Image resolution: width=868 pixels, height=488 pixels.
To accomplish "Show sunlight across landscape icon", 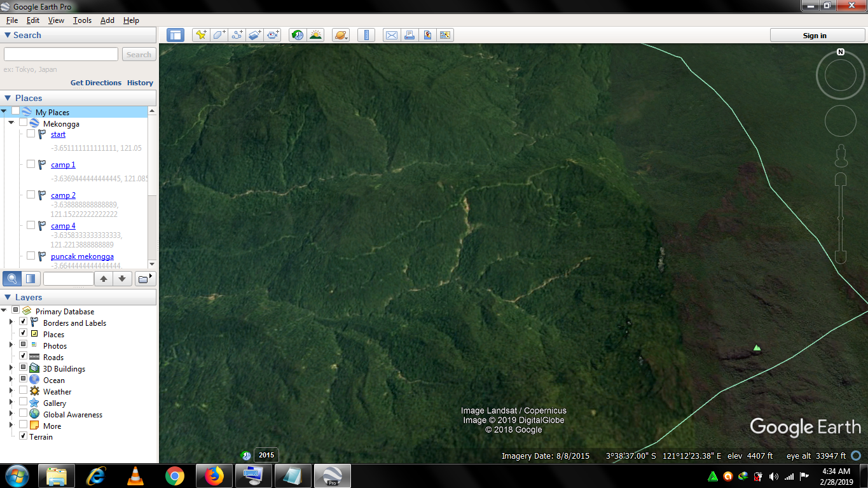I will click(315, 35).
